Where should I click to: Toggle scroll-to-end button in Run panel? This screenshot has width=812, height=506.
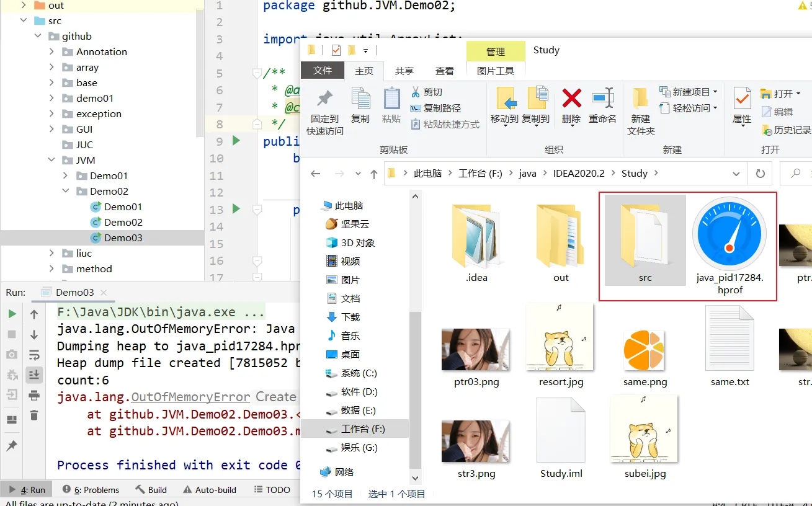click(34, 375)
